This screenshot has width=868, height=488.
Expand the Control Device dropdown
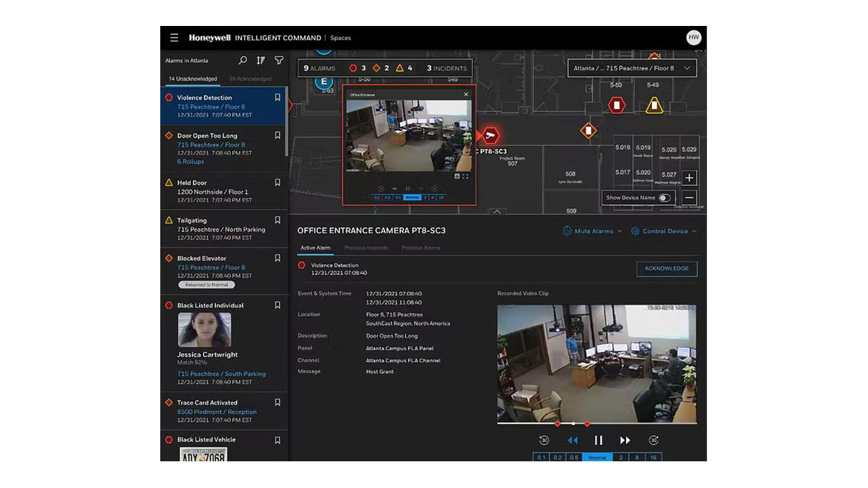pos(664,231)
